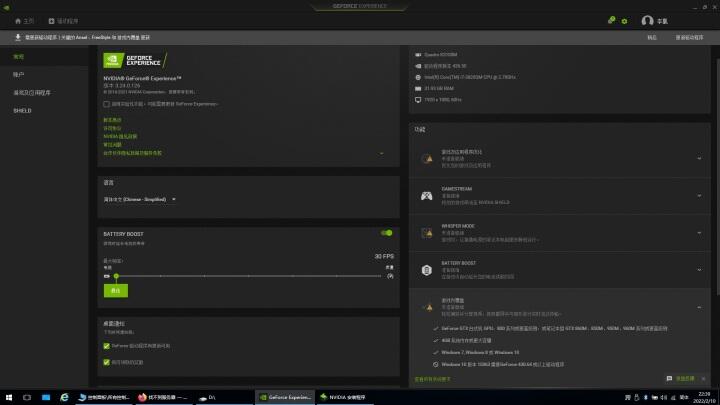Click the Windows 7, Windows 8 requirement line
This screenshot has height=405, width=720.
(480, 353)
